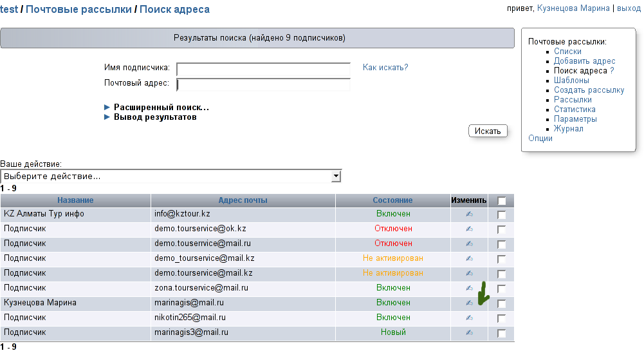This screenshot has width=644, height=353.
Task: Tick checkbox for zona.tourservice@mail.ru
Action: click(x=501, y=289)
